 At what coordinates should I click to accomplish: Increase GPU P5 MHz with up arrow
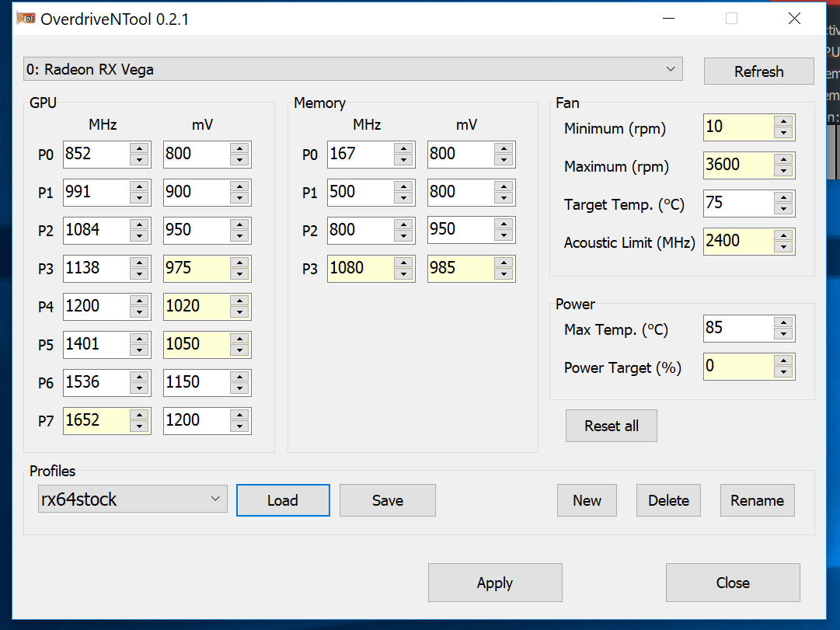click(x=139, y=339)
